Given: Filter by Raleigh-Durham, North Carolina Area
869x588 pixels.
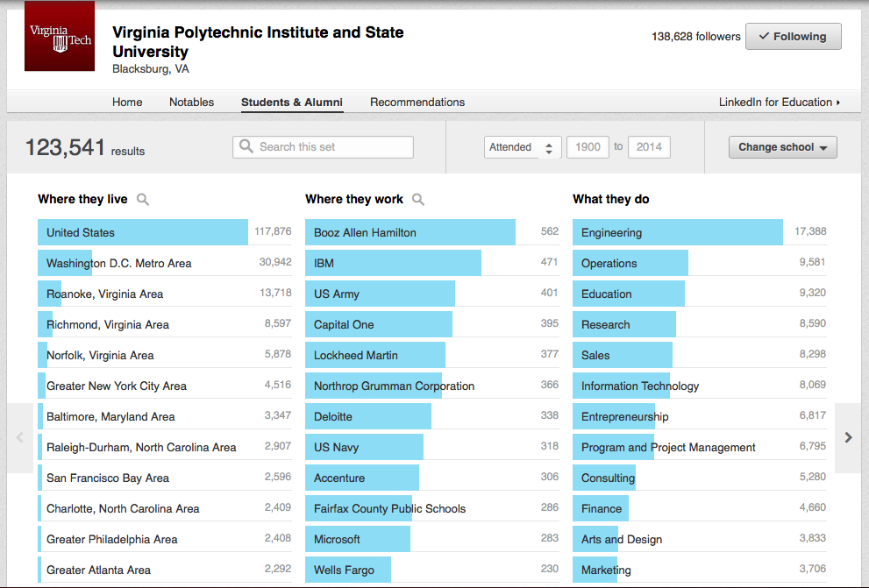Looking at the screenshot, I should 165,448.
